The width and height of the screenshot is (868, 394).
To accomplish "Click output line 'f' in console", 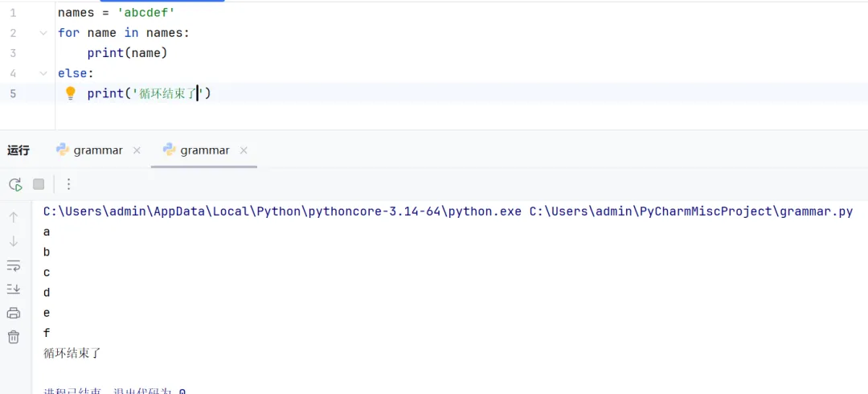I will point(47,333).
